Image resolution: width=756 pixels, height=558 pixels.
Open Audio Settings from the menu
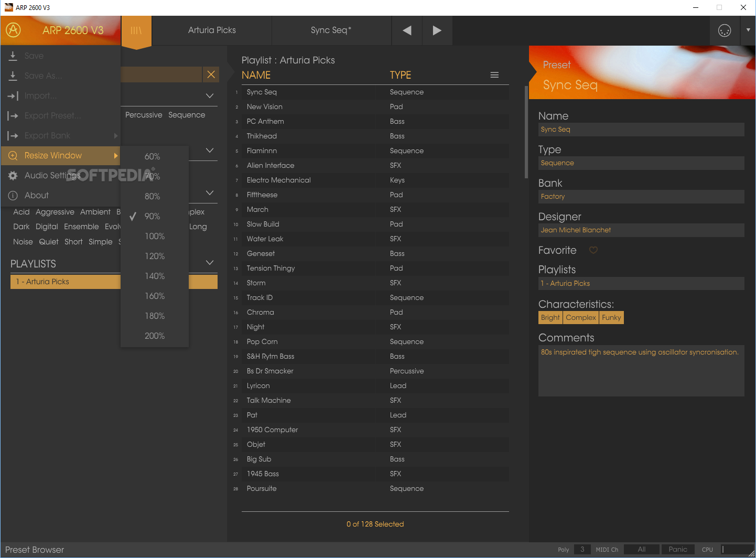(60, 175)
